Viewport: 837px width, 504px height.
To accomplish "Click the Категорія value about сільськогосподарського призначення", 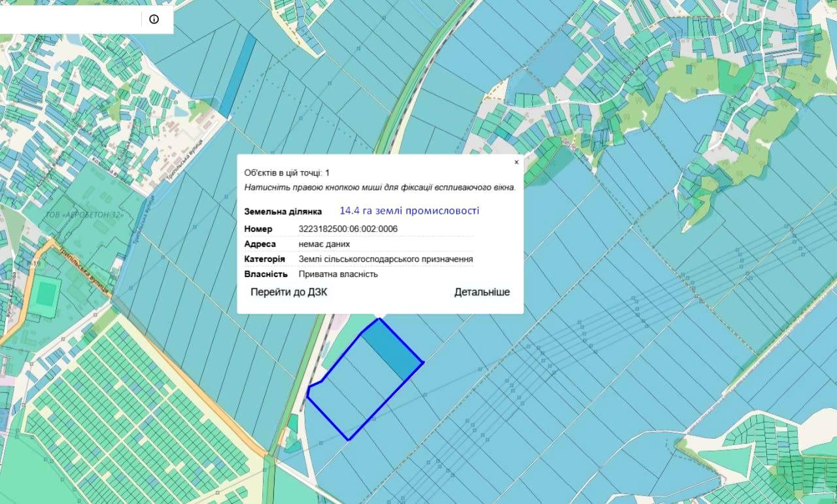I will (386, 259).
